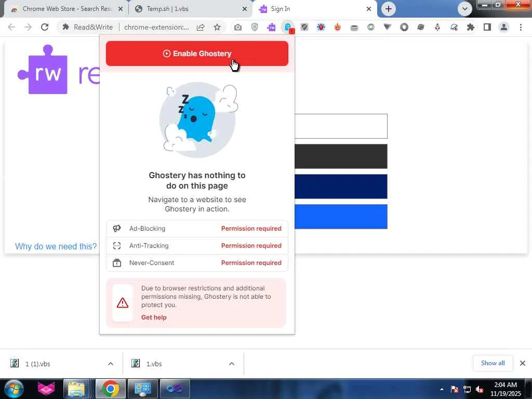Click the red-blue badge extension icon

coord(321,27)
